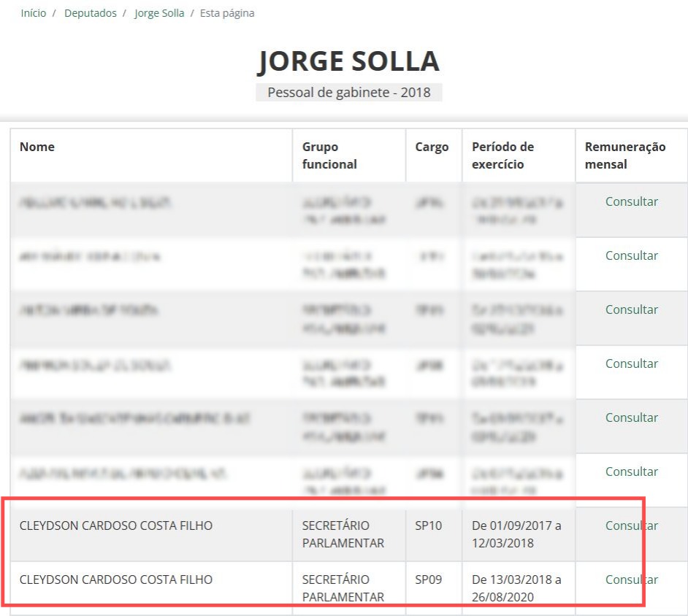Click the Início breadcrumb link
The width and height of the screenshot is (688, 616).
point(34,13)
